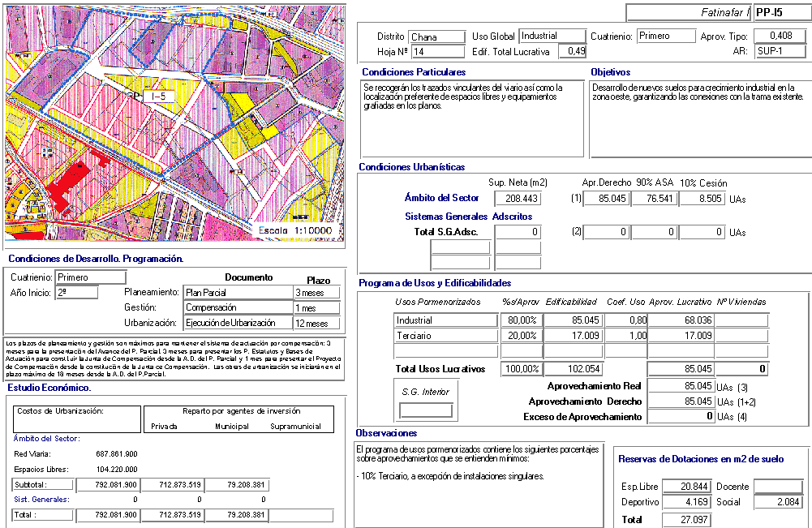Click inside the Objetivos text box
Screen dimensions: 812x528
(x=698, y=118)
